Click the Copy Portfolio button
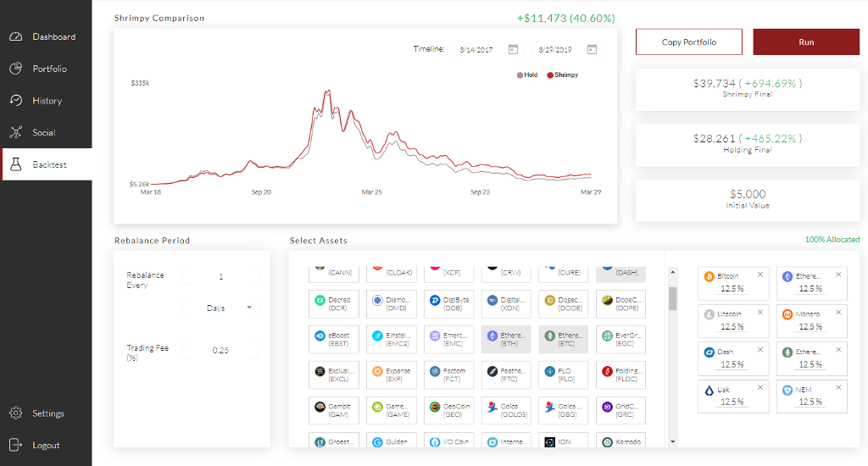Image resolution: width=868 pixels, height=466 pixels. pyautogui.click(x=688, y=42)
